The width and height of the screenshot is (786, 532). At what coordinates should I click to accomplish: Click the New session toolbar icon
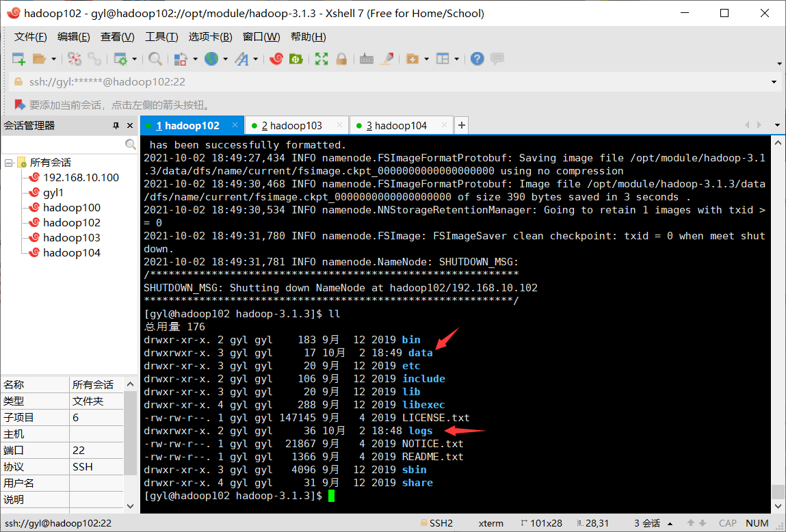(18, 59)
